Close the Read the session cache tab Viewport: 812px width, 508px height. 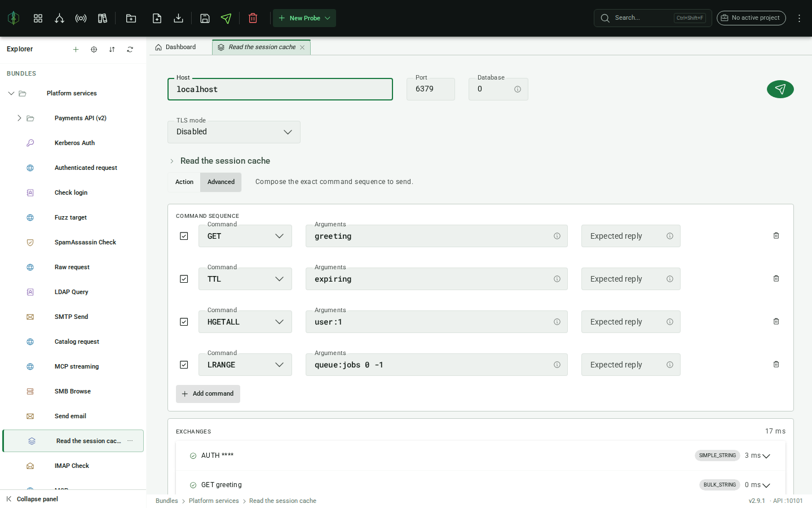tap(302, 47)
